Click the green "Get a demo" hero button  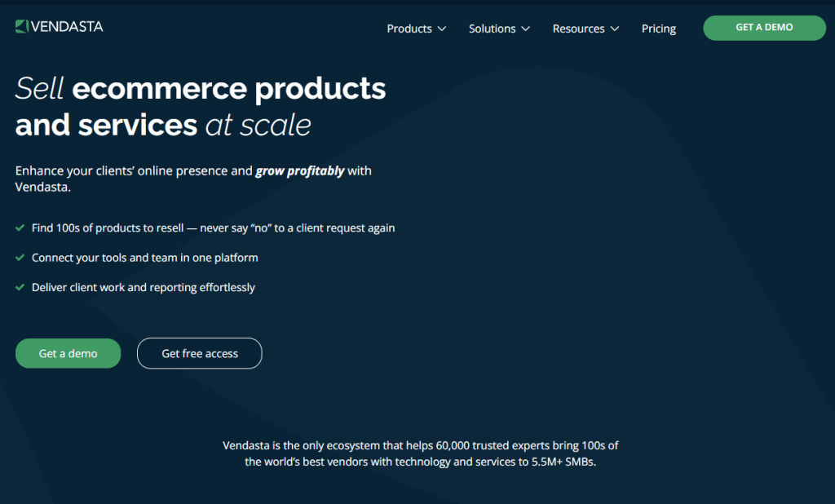click(x=68, y=353)
